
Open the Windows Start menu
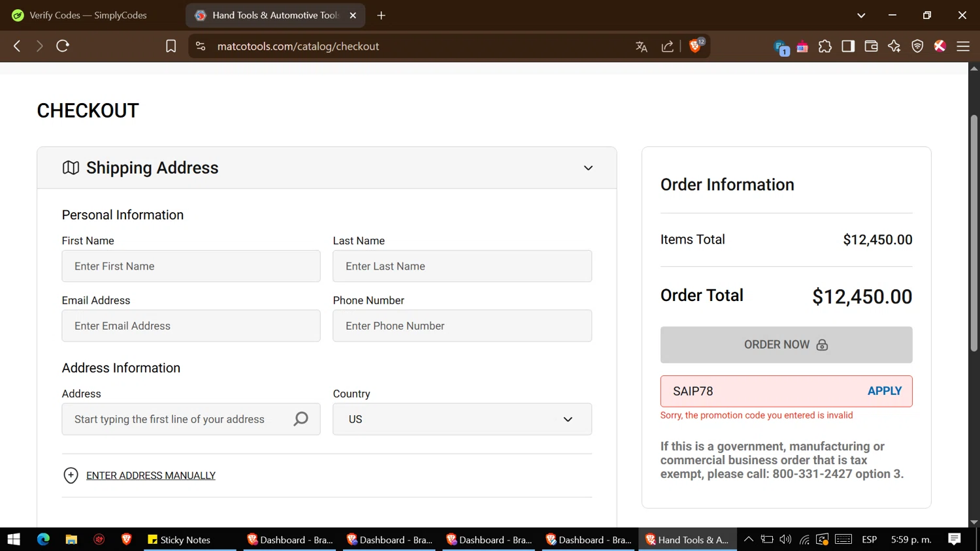tap(14, 539)
